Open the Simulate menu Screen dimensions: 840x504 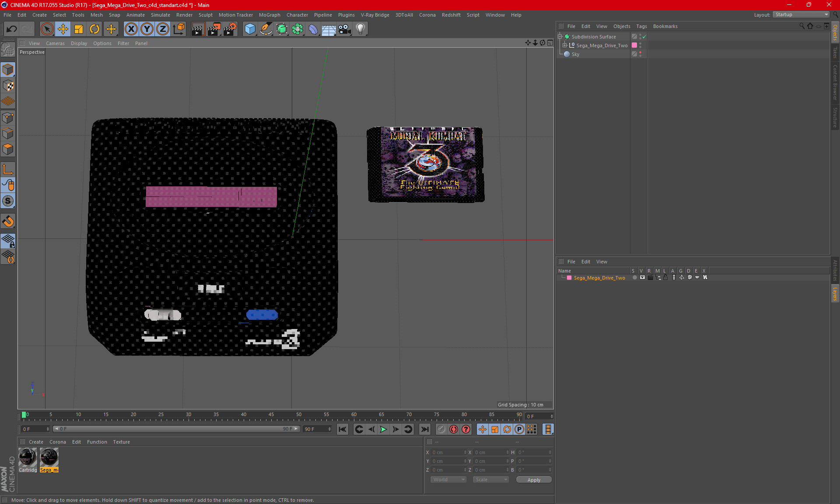pyautogui.click(x=161, y=15)
